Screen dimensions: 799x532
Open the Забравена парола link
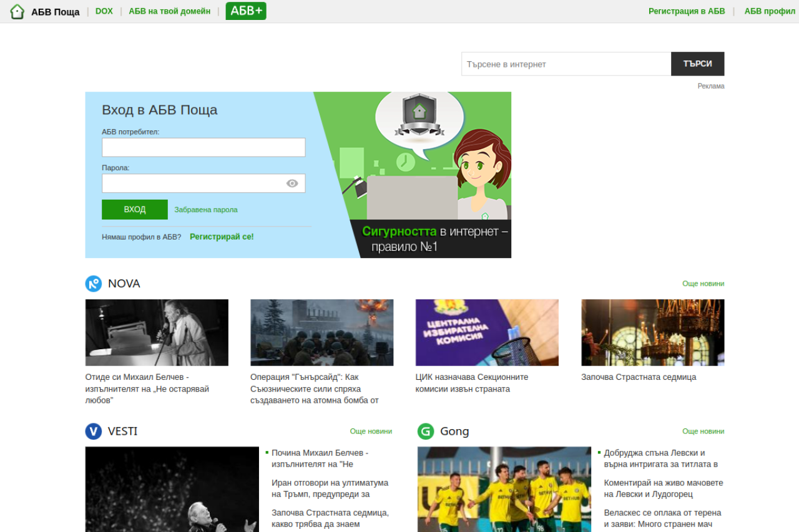[206, 210]
